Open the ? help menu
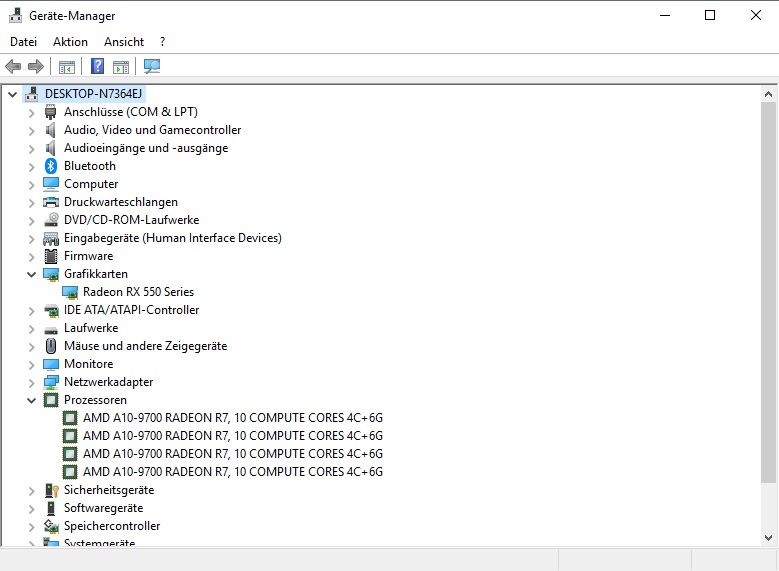Screen dimensions: 779x571 (x=162, y=42)
